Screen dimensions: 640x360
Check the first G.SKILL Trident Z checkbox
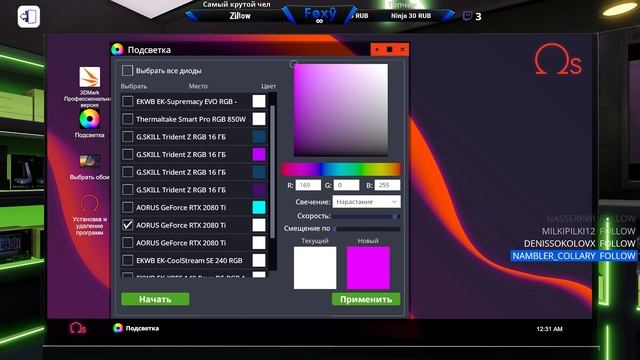(128, 137)
